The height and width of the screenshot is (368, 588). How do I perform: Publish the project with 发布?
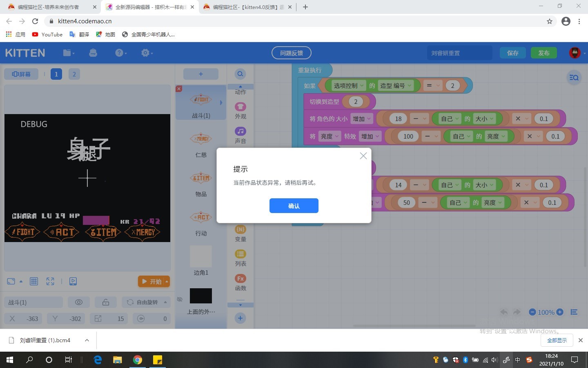pos(544,53)
